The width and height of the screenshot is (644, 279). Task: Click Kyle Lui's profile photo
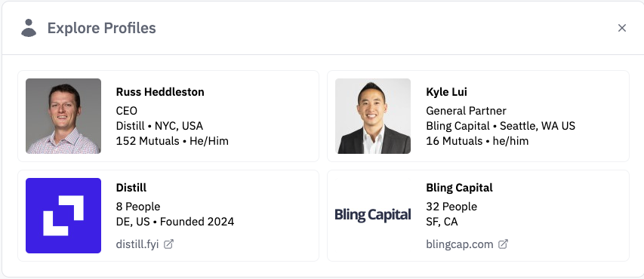pyautogui.click(x=373, y=116)
